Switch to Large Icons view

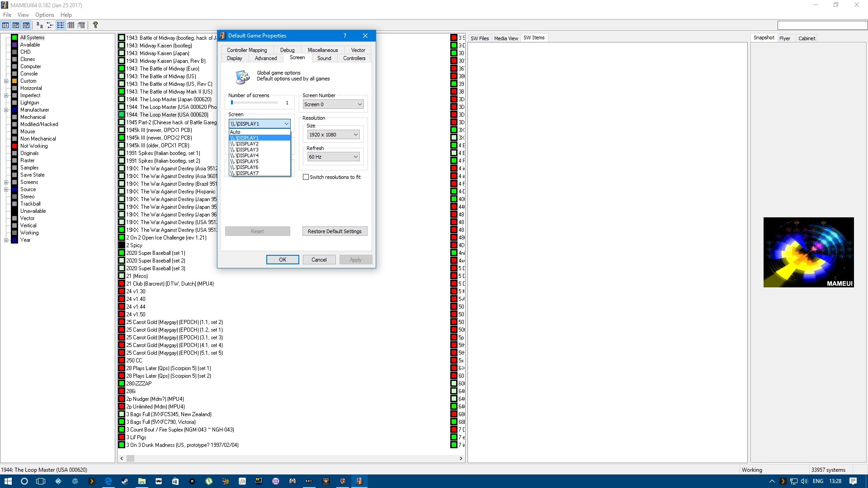pos(40,25)
